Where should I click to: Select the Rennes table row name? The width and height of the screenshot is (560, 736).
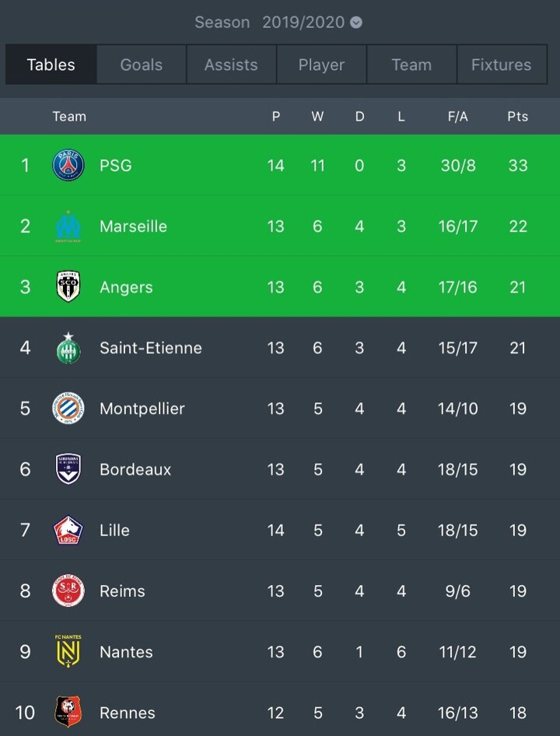click(128, 713)
